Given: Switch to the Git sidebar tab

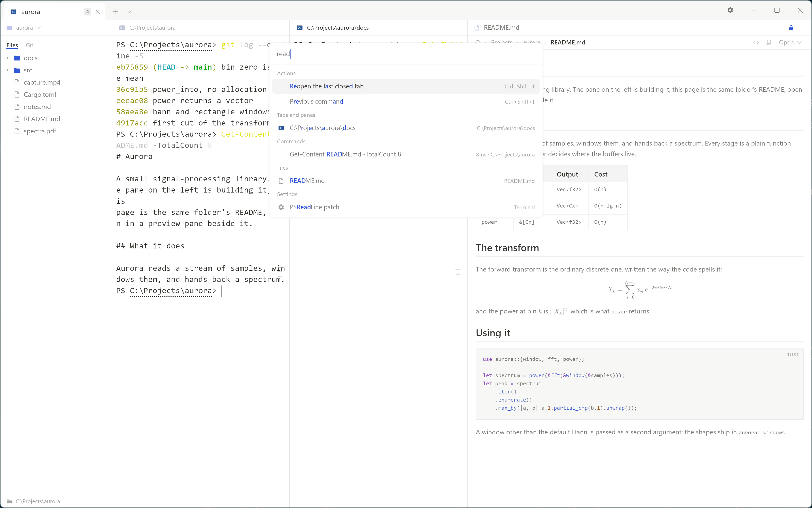Looking at the screenshot, I should pos(29,45).
